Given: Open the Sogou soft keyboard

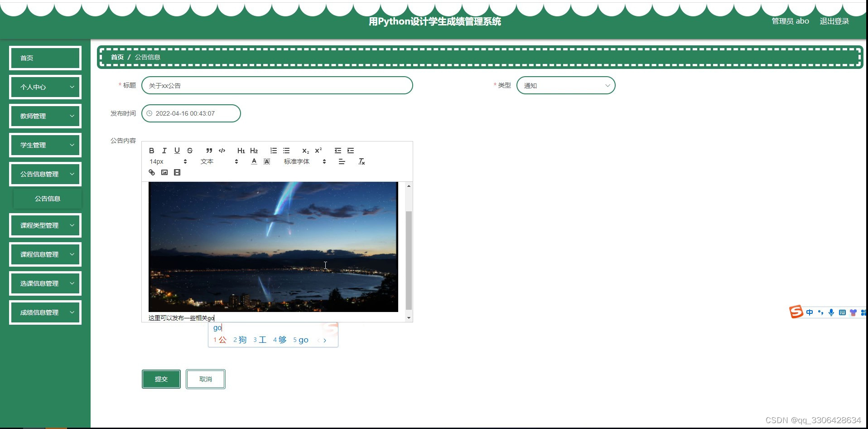Looking at the screenshot, I should (x=842, y=312).
